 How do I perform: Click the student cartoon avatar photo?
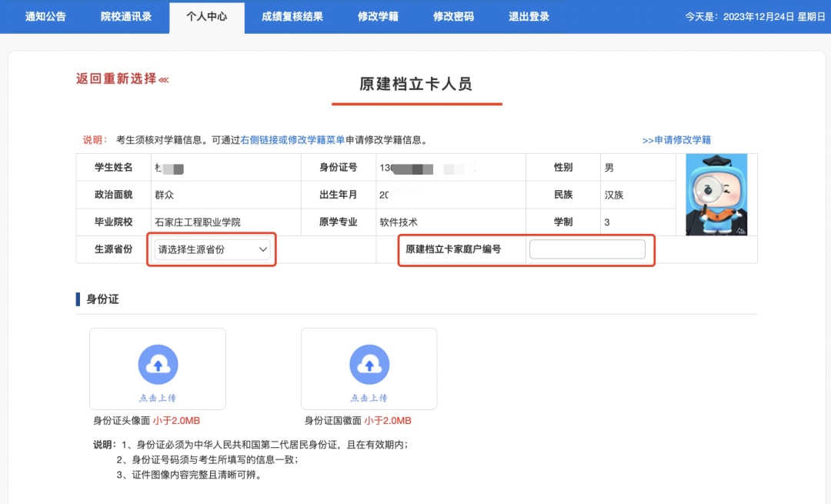pos(716,195)
